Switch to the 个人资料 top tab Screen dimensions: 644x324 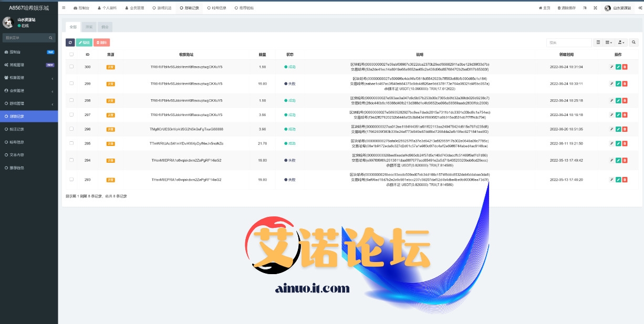[108, 8]
